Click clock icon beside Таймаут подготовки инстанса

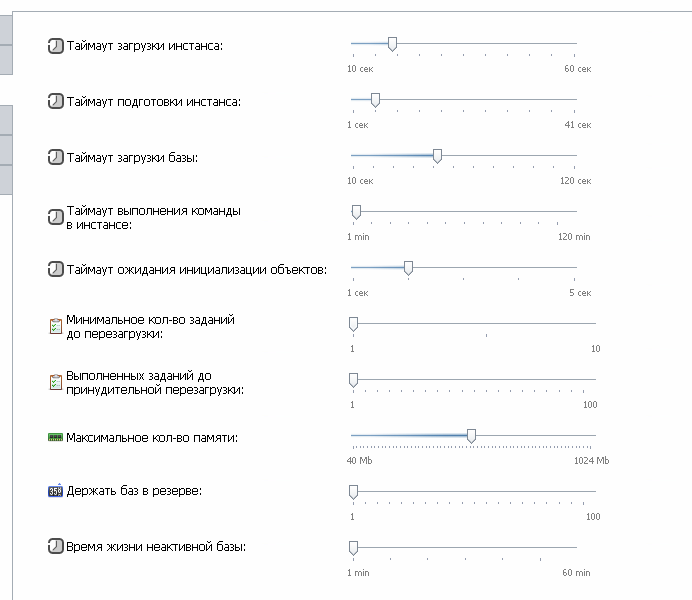pos(55,102)
